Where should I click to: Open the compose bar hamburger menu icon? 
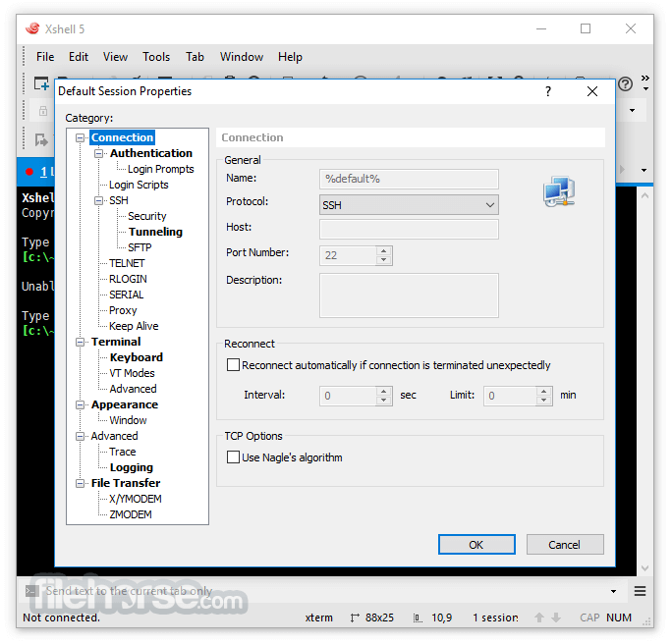(x=640, y=591)
